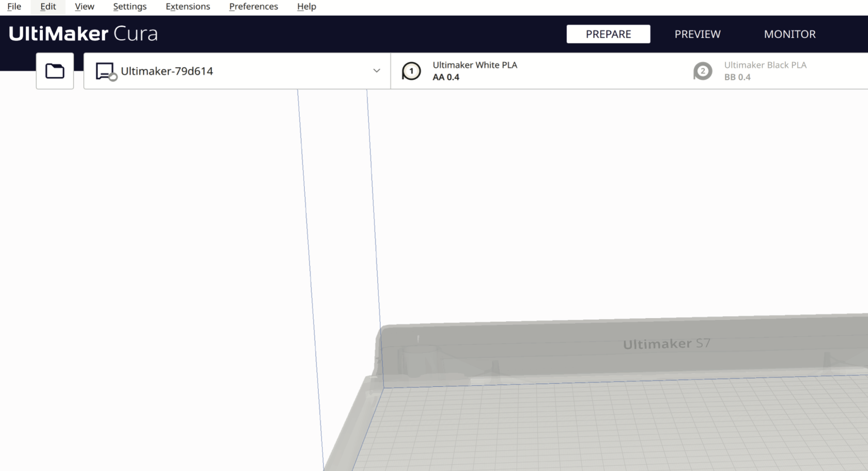Open the Settings menu
The width and height of the screenshot is (868, 471).
coord(130,7)
